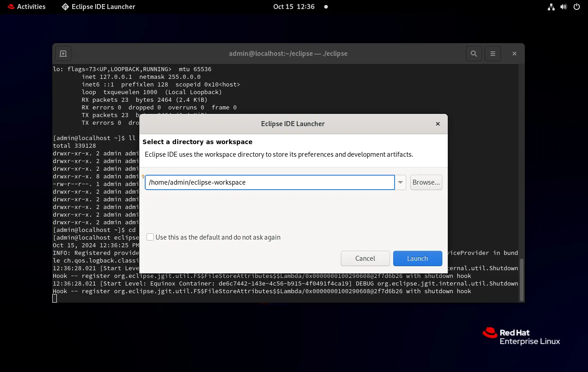Image resolution: width=588 pixels, height=372 pixels.
Task: Click the terminal line 'total 339128'
Action: coord(74,145)
